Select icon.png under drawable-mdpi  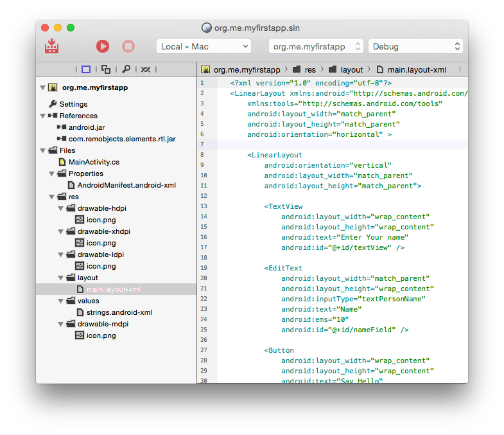click(x=101, y=335)
